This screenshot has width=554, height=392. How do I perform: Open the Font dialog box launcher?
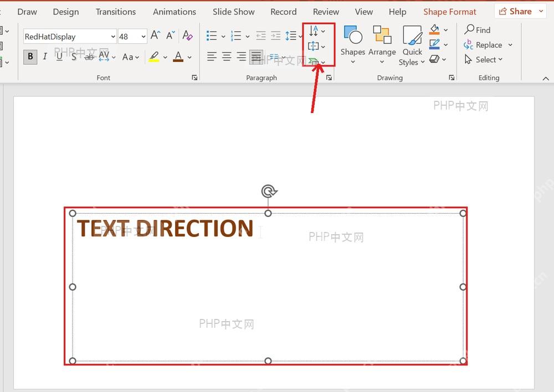194,78
